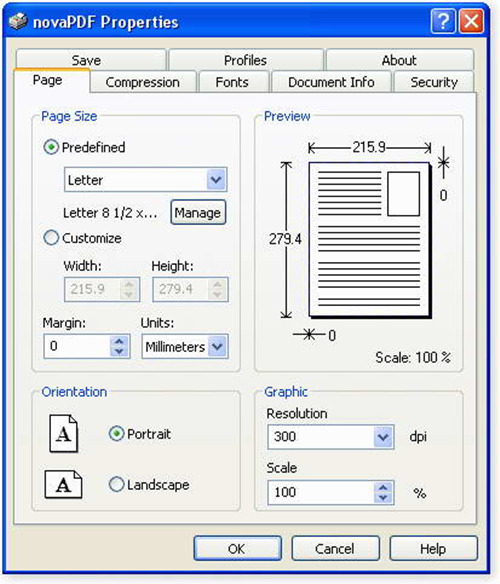Click the novaPDF printer icon in title bar
Screen dimensions: 500x584
click(18, 21)
